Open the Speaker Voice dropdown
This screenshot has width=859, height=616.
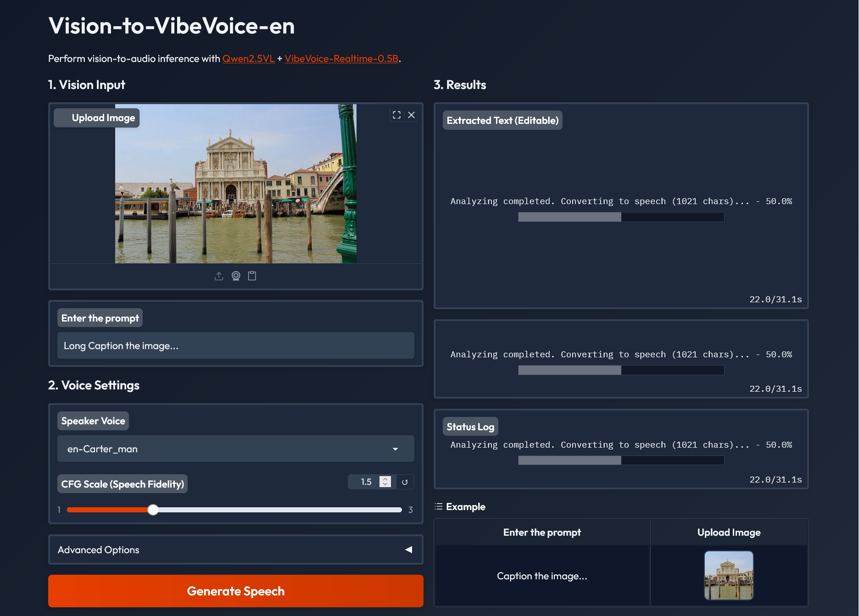pyautogui.click(x=235, y=449)
